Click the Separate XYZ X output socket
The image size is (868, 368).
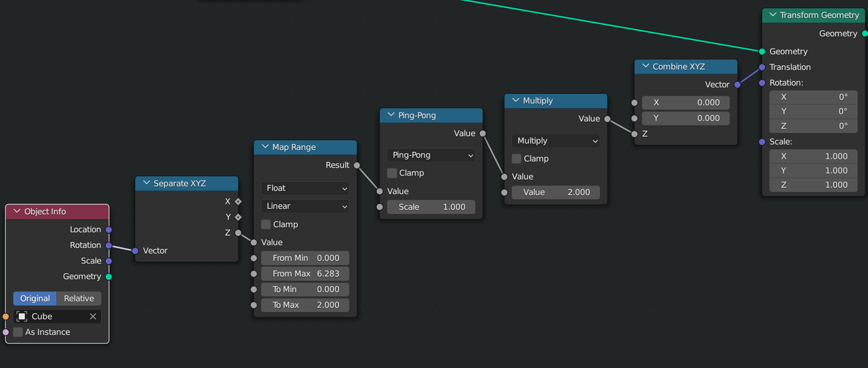tap(238, 201)
